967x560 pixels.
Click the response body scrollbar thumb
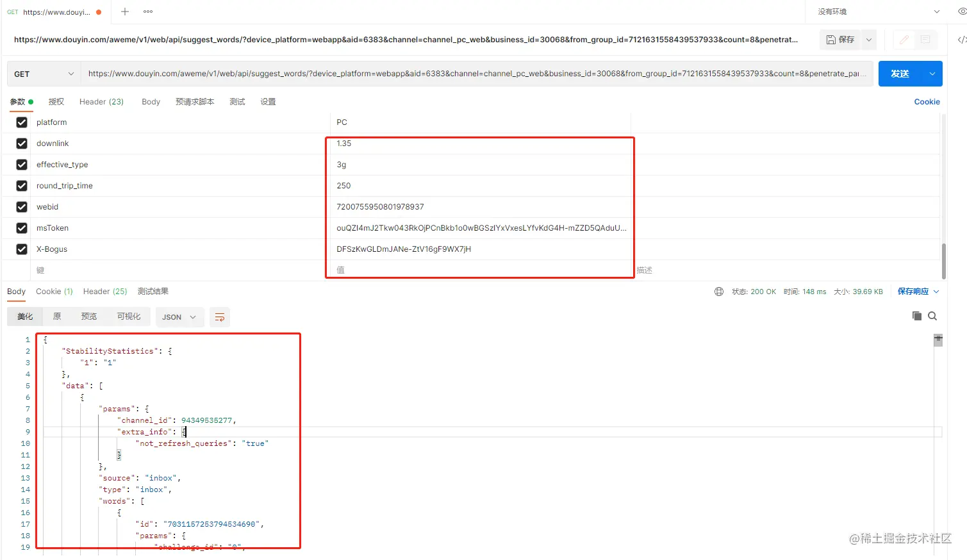click(938, 340)
